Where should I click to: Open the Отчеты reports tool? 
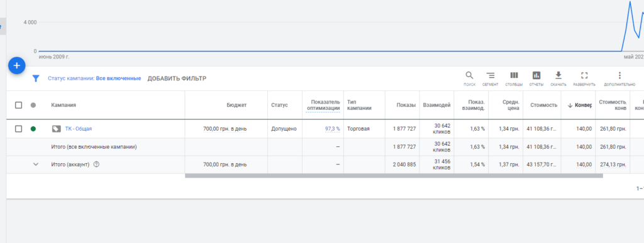point(536,78)
